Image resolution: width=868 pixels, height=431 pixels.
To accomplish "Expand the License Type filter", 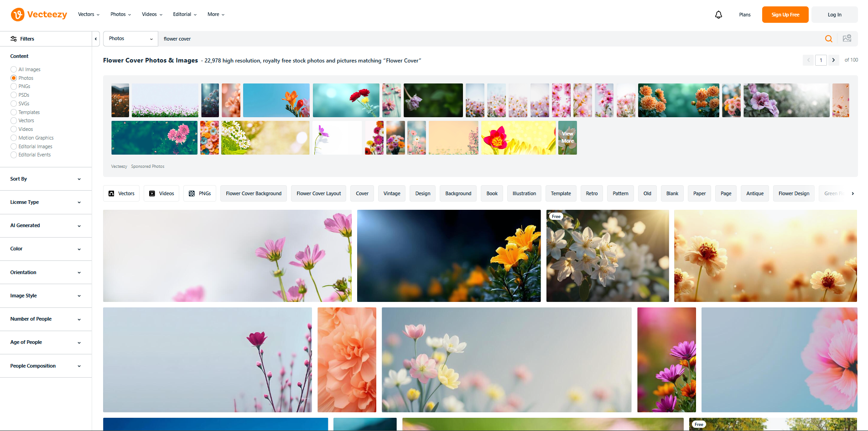I will 46,202.
